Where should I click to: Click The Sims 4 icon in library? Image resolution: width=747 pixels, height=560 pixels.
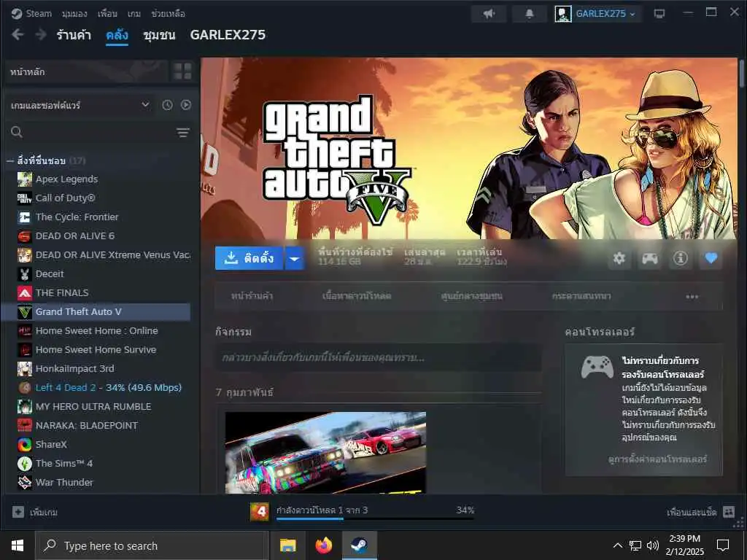[x=25, y=463]
